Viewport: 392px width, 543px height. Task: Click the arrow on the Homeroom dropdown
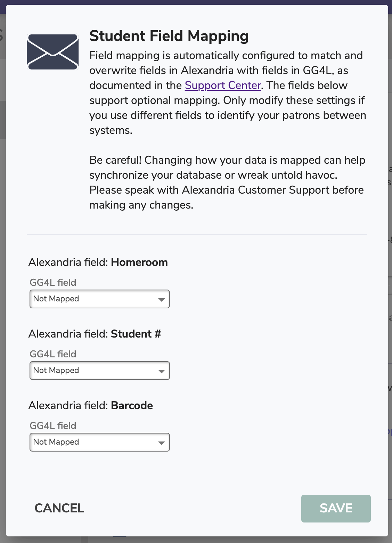161,300
